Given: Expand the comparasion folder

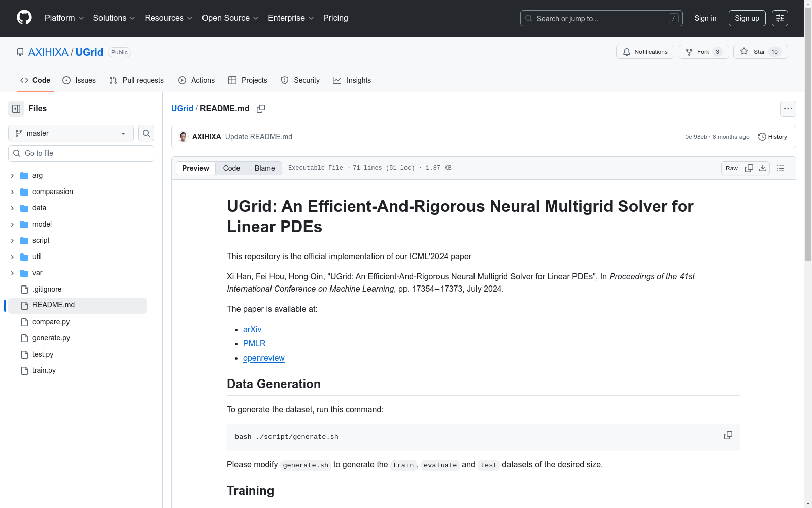Looking at the screenshot, I should pyautogui.click(x=12, y=192).
